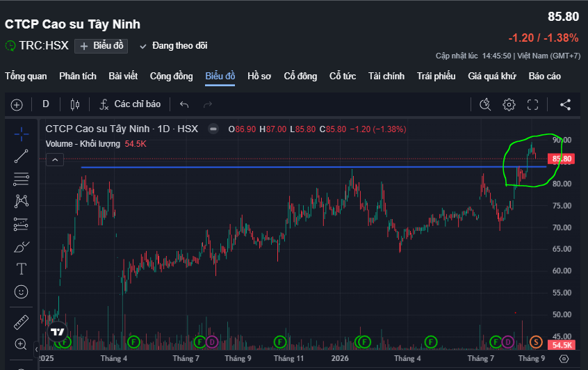This screenshot has width=588, height=370.
Task: Click the TRC:HSX ticker symbol
Action: tap(44, 46)
